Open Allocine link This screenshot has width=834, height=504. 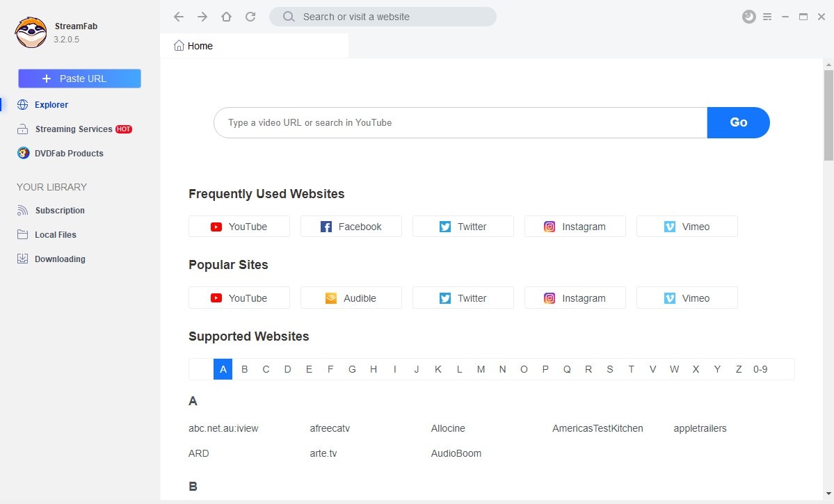tap(448, 428)
